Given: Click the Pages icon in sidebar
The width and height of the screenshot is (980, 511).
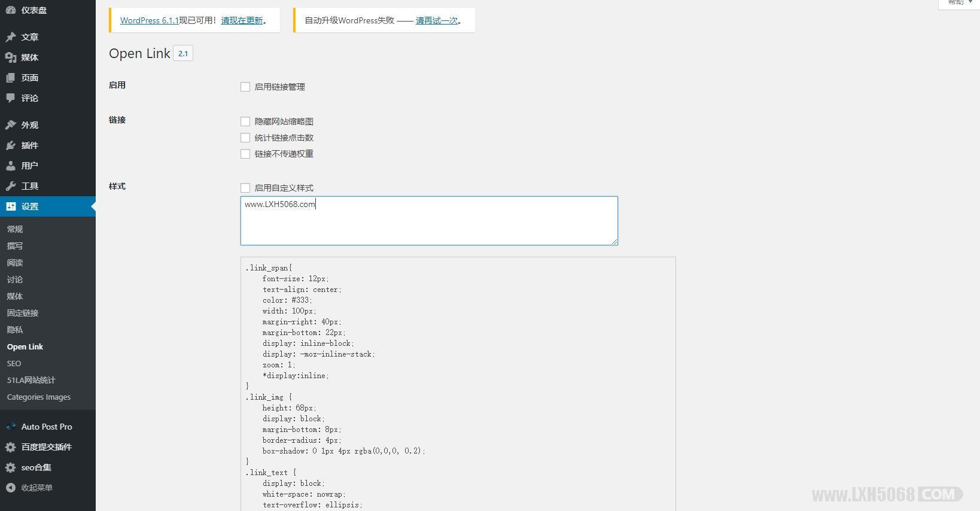Looking at the screenshot, I should pos(11,78).
